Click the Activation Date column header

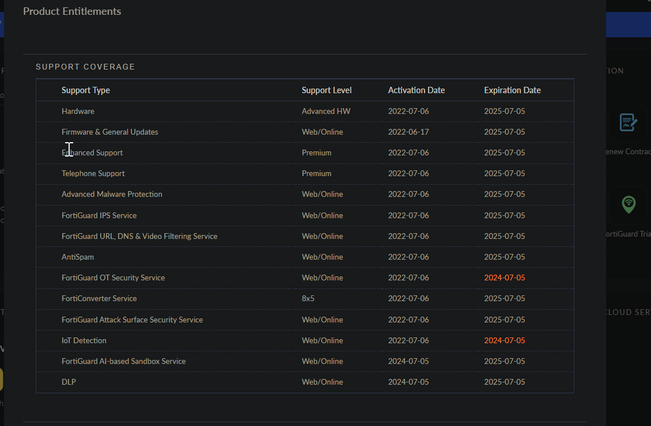pos(416,90)
